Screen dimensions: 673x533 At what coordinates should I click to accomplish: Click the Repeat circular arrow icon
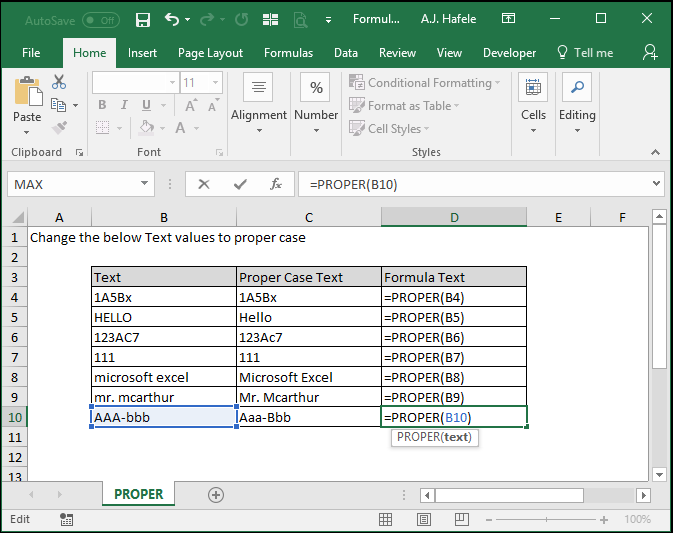pos(242,19)
